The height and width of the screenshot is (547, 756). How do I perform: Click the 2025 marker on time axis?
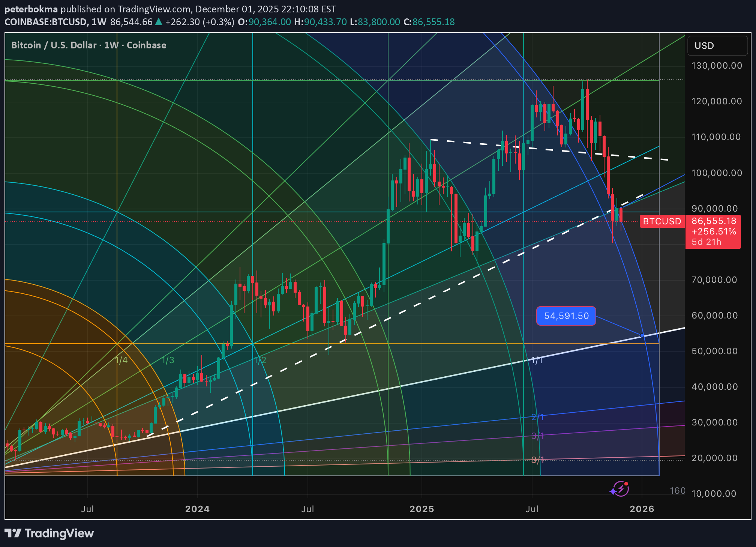click(x=421, y=509)
